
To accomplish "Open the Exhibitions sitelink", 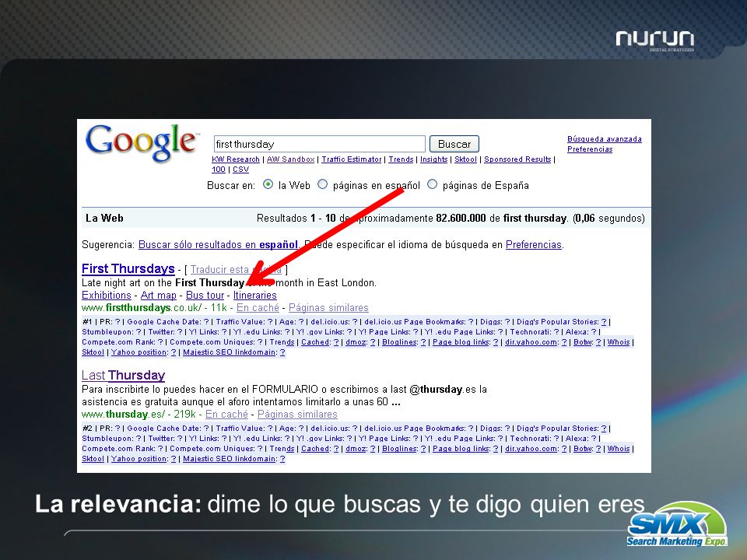I will (x=107, y=296).
